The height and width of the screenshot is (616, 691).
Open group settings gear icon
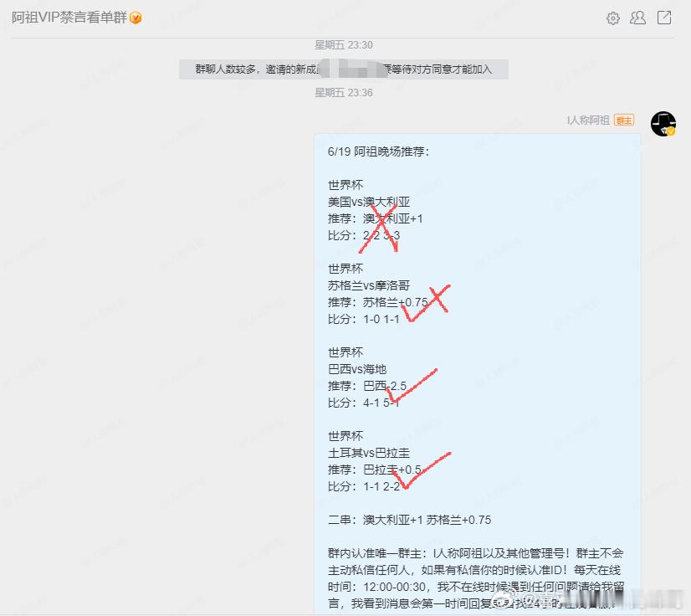pyautogui.click(x=613, y=18)
